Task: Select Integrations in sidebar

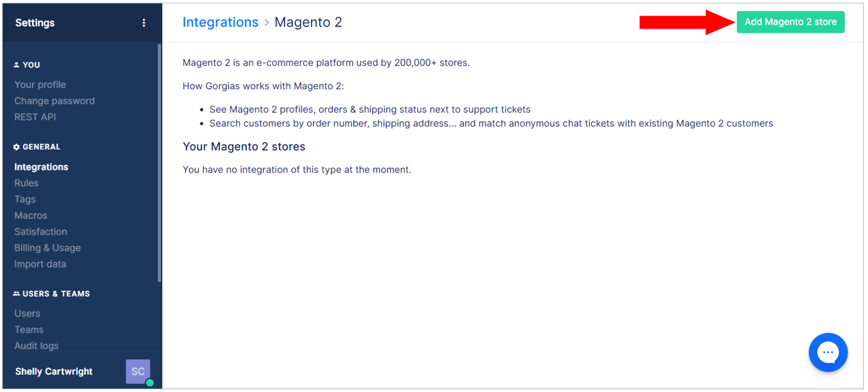Action: click(41, 167)
